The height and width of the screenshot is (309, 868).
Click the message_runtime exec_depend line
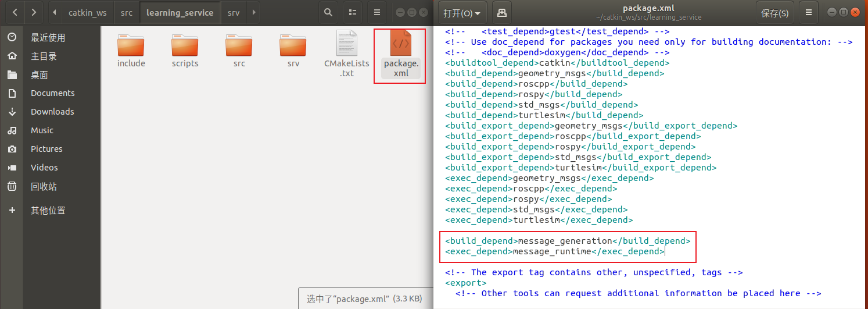click(555, 251)
